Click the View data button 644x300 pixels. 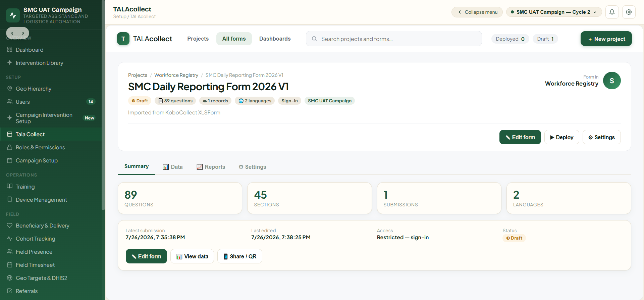(192, 256)
